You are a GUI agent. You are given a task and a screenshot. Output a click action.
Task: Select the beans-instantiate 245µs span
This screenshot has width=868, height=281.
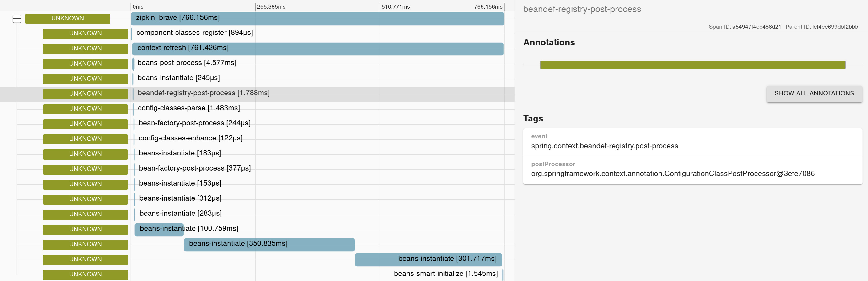(x=179, y=78)
